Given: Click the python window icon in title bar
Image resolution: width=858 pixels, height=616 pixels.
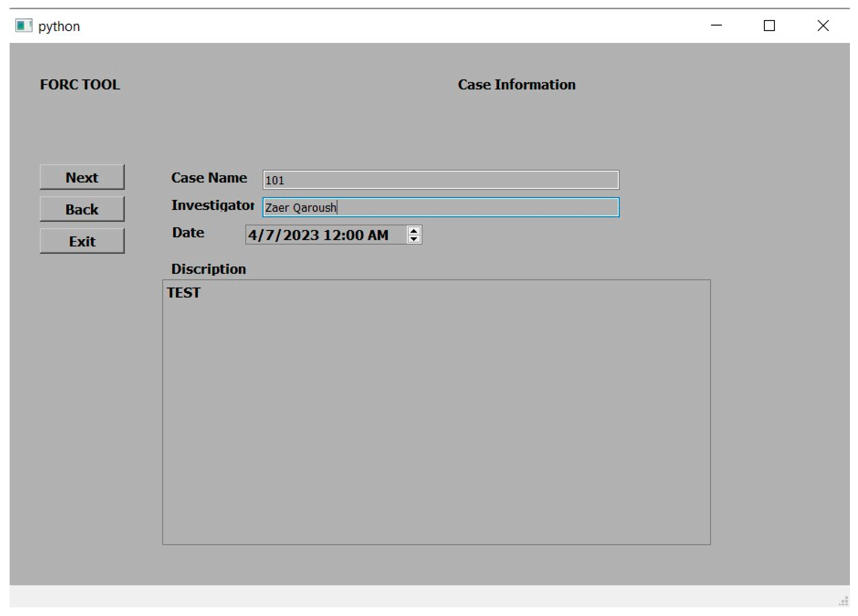Looking at the screenshot, I should point(23,26).
